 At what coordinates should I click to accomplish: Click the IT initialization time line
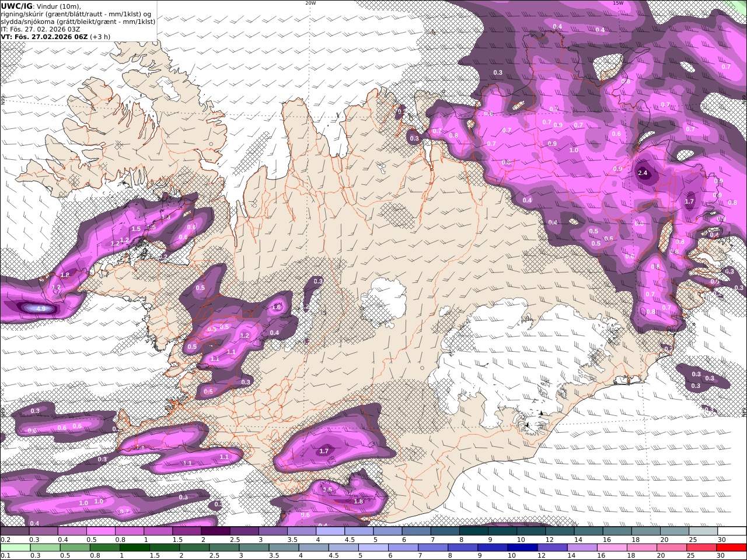[x=41, y=29]
